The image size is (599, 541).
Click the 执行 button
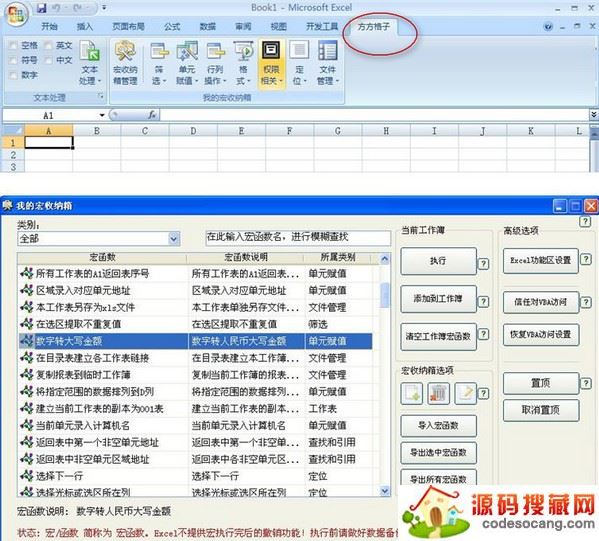pyautogui.click(x=438, y=261)
